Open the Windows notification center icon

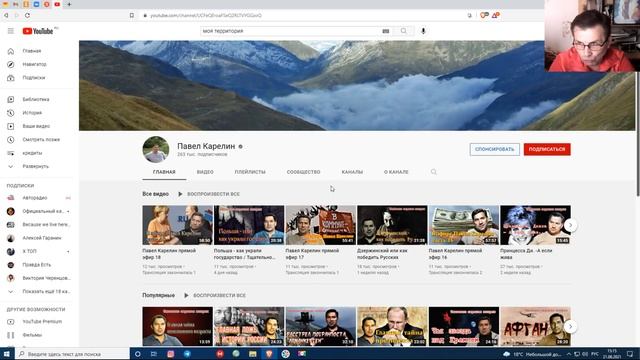click(630, 354)
